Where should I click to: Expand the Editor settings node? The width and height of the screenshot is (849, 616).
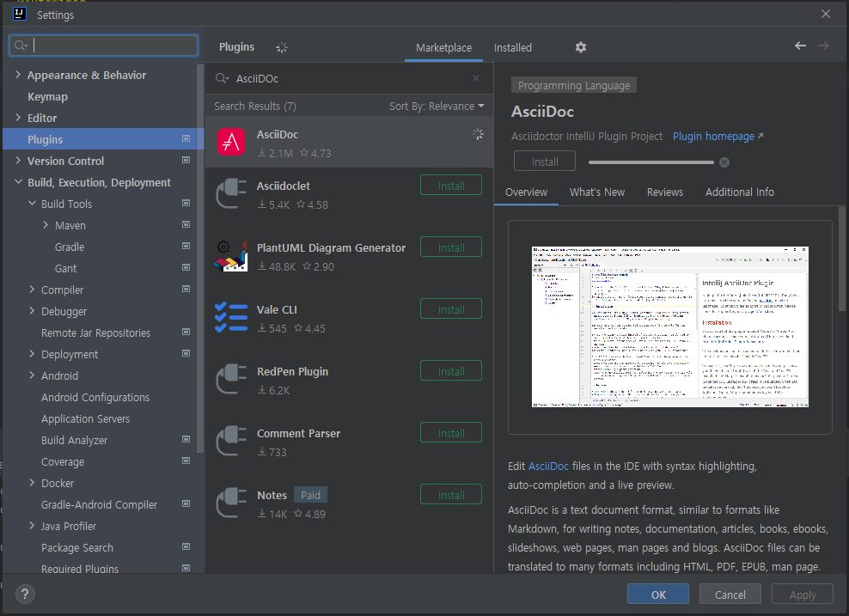(x=18, y=118)
